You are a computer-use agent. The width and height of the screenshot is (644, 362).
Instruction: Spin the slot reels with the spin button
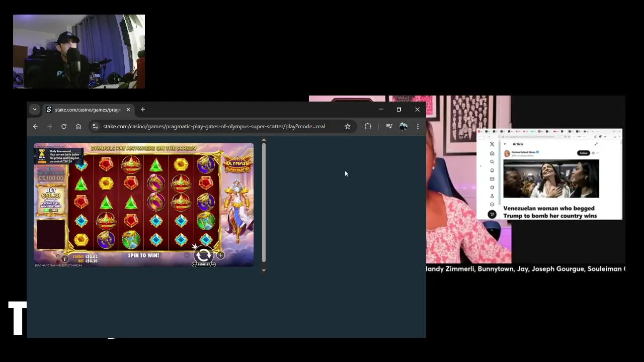pos(203,255)
